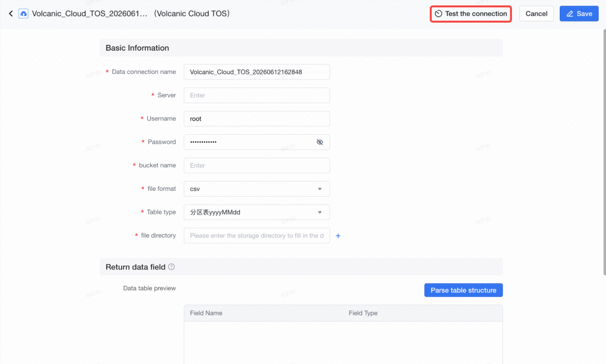This screenshot has width=606, height=364.
Task: Focus the file directory input
Action: pos(256,236)
